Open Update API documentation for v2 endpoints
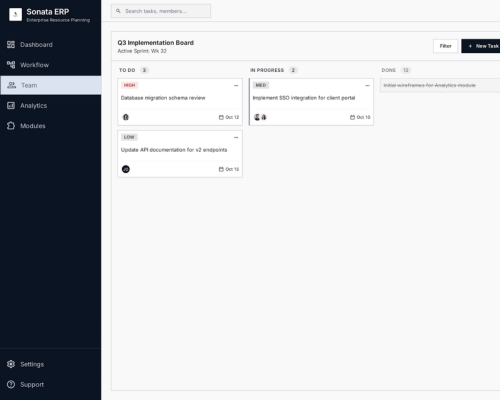500x400 pixels. click(x=180, y=154)
